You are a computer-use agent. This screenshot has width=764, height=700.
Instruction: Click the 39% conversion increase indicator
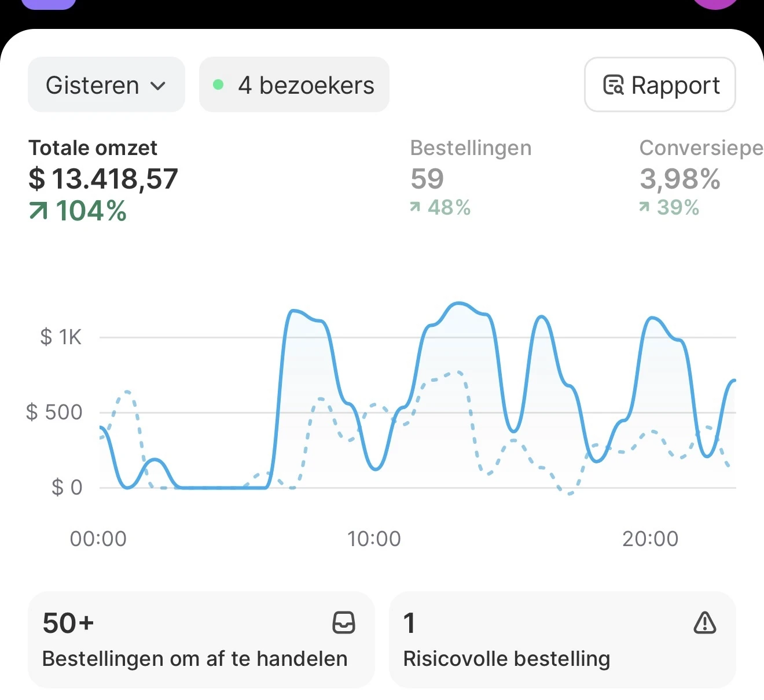pos(670,207)
